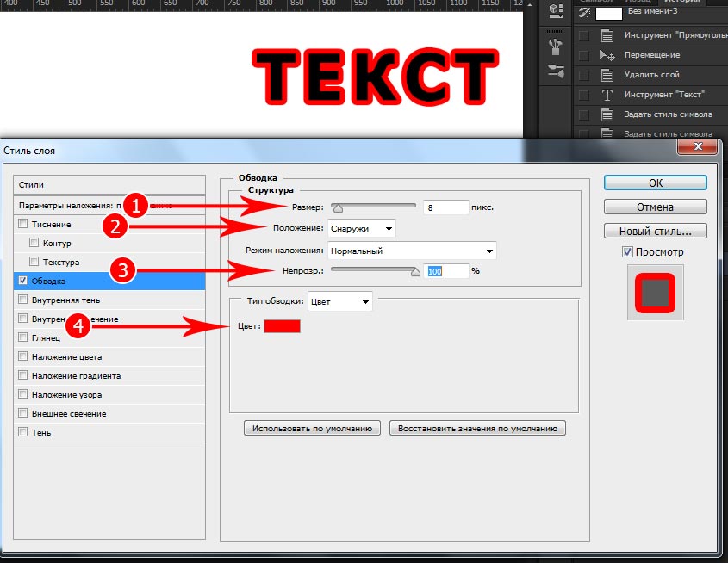728x563 pixels.
Task: Click document icon of Инструмент "Прямоугольник" step
Action: (607, 35)
